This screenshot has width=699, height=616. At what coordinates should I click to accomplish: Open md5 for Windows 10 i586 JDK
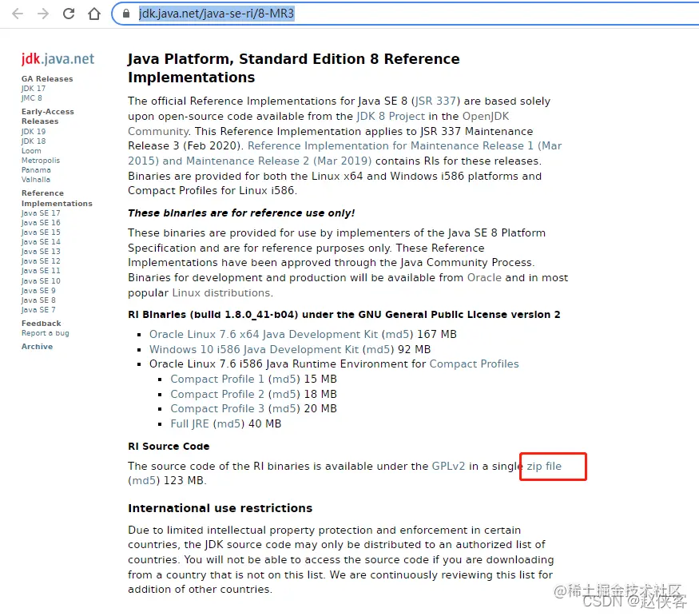click(379, 349)
